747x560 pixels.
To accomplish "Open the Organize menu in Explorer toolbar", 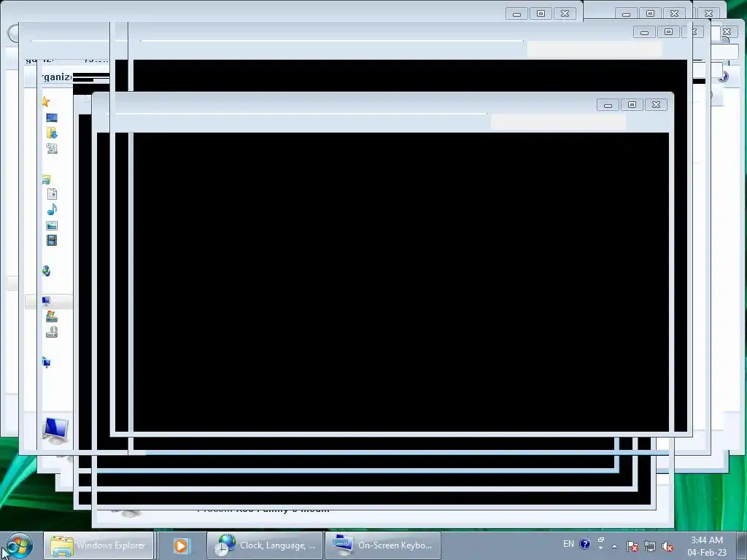I will click(56, 77).
